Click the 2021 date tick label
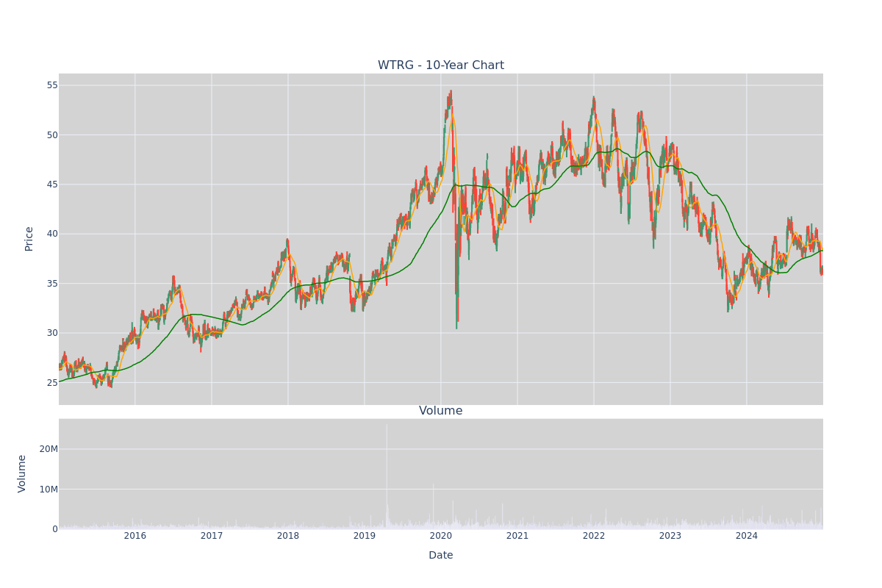The width and height of the screenshot is (882, 588). [x=517, y=536]
